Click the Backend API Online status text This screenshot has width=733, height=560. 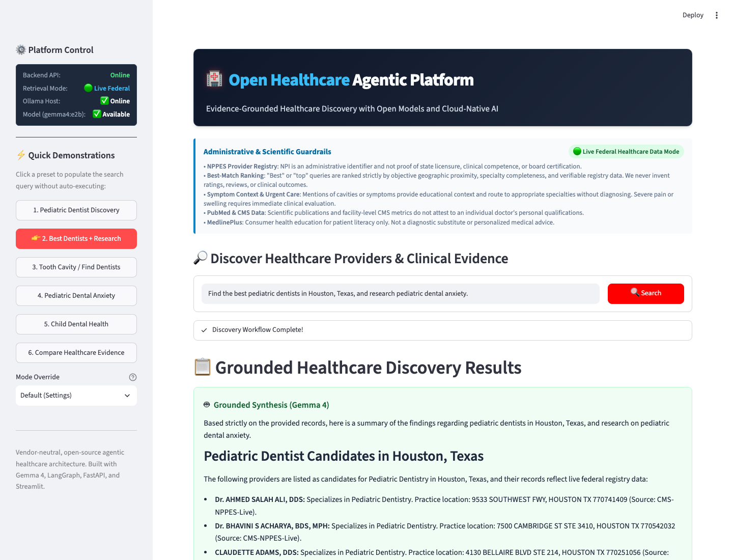120,75
